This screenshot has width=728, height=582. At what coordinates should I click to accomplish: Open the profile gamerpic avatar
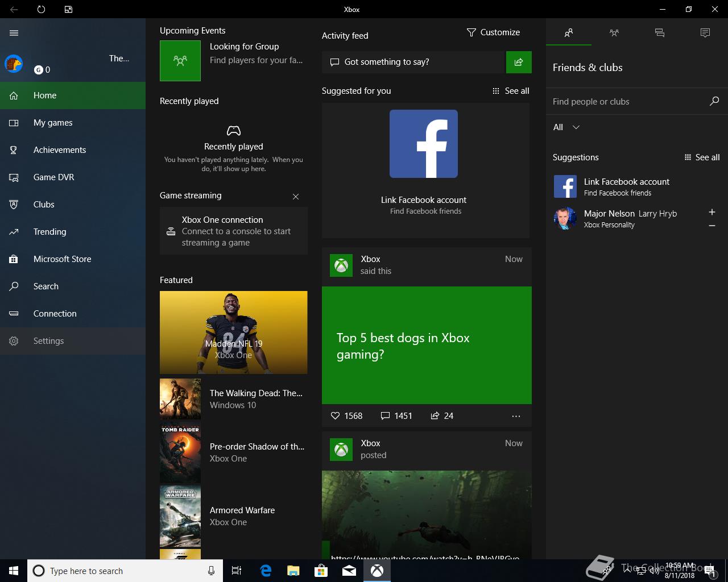[14, 64]
